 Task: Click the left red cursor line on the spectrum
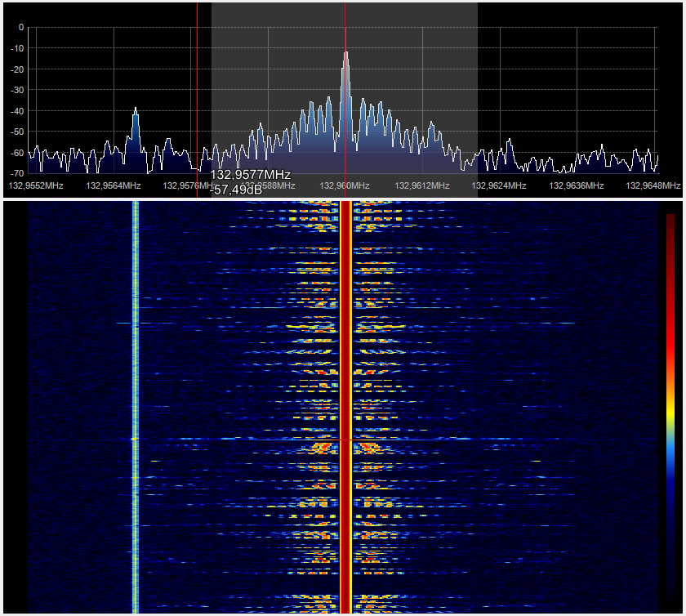pyautogui.click(x=197, y=100)
